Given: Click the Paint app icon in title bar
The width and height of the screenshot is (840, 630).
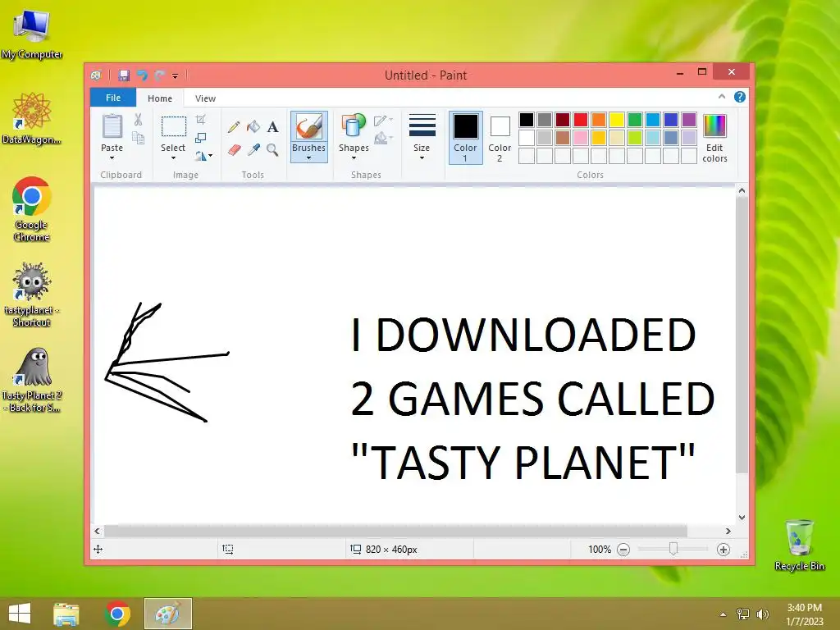Looking at the screenshot, I should pos(97,75).
